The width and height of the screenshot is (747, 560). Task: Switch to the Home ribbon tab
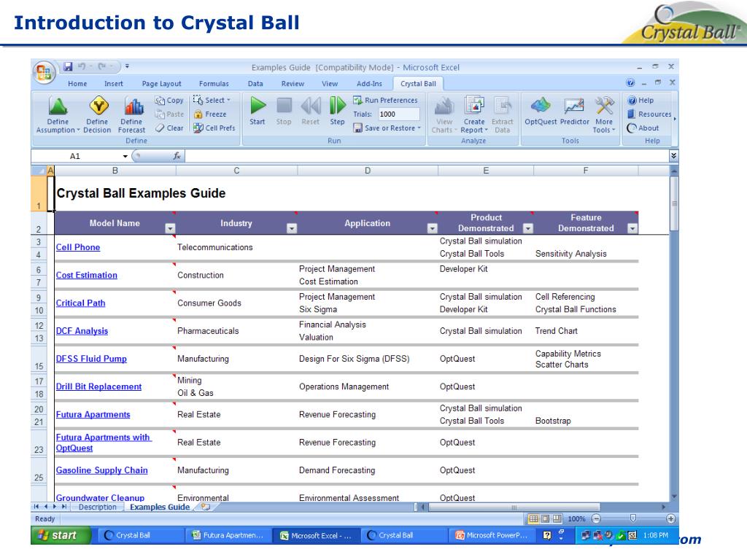point(77,84)
